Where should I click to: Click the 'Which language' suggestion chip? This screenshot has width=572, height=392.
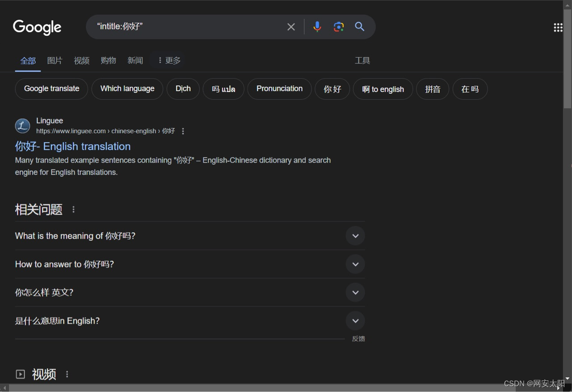(x=127, y=89)
